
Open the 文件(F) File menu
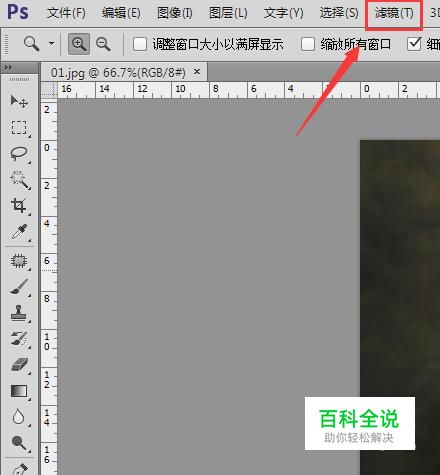(66, 13)
